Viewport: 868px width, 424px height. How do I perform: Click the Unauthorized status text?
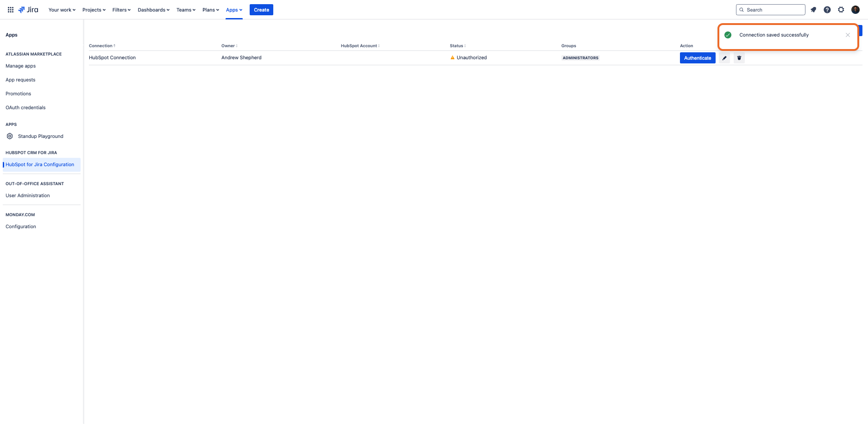point(472,58)
